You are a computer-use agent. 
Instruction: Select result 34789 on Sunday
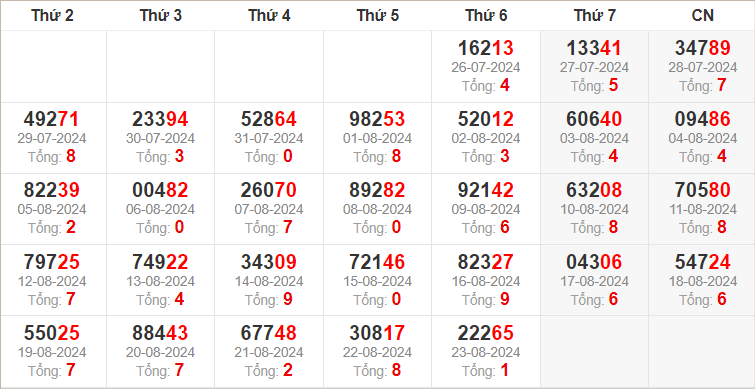[703, 48]
